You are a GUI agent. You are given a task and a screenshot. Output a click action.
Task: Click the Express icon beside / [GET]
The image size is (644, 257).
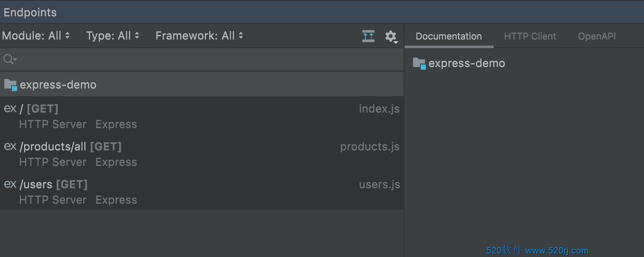10,109
